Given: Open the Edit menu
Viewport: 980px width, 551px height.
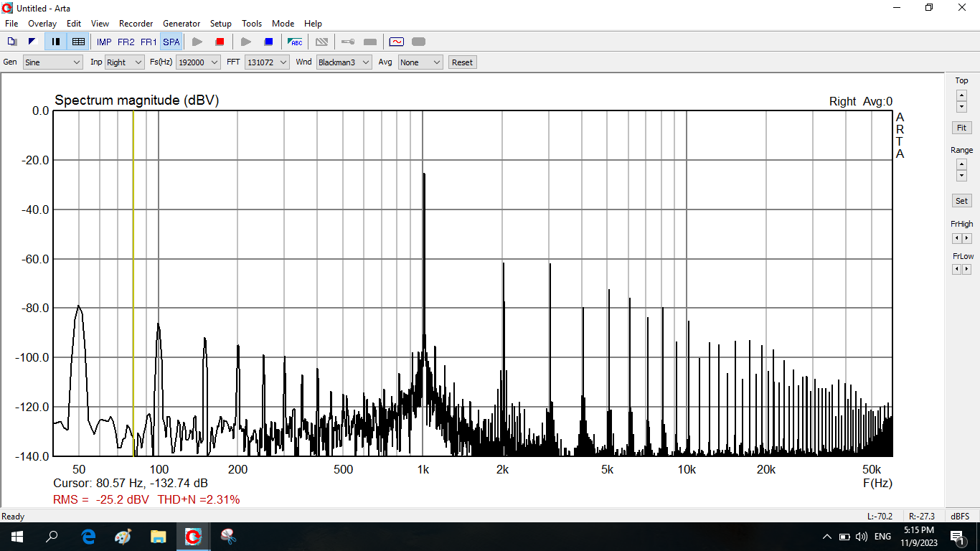Looking at the screenshot, I should [x=74, y=24].
